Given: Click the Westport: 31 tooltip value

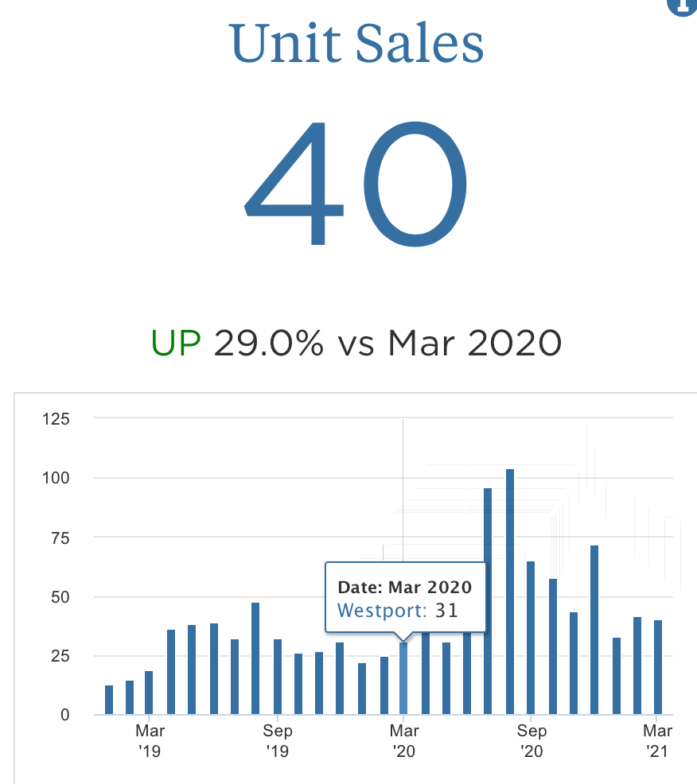Looking at the screenshot, I should (398, 611).
